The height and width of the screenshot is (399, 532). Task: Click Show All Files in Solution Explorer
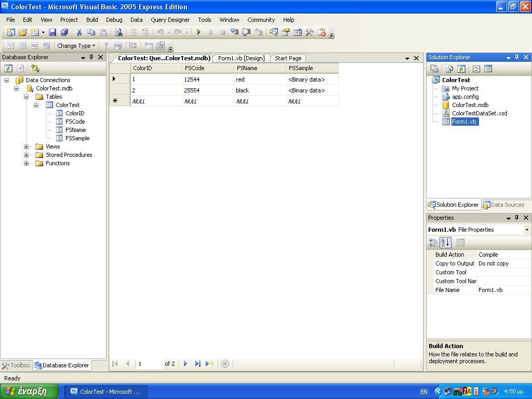pyautogui.click(x=449, y=69)
